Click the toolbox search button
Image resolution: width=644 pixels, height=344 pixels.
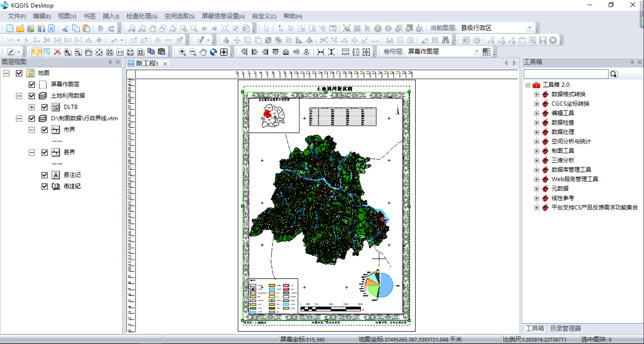coord(613,74)
